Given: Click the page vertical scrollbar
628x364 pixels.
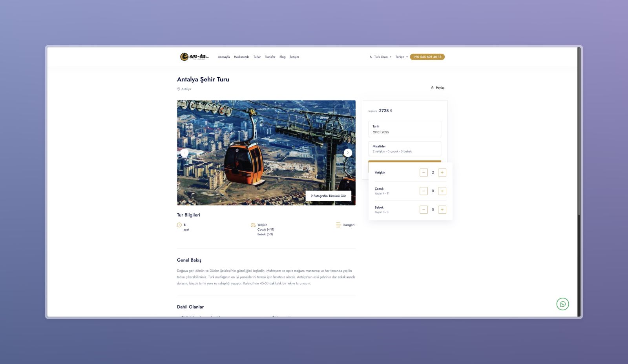Looking at the screenshot, I should (x=579, y=157).
